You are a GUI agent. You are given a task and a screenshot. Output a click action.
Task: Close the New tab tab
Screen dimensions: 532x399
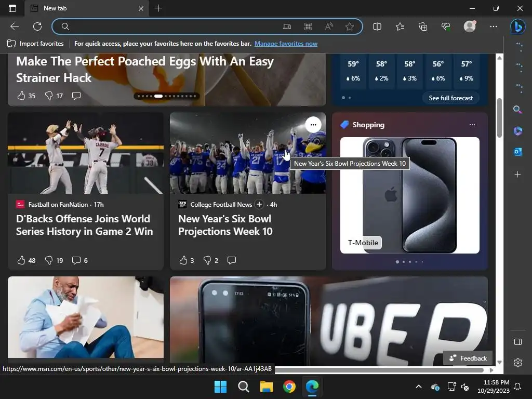[141, 8]
